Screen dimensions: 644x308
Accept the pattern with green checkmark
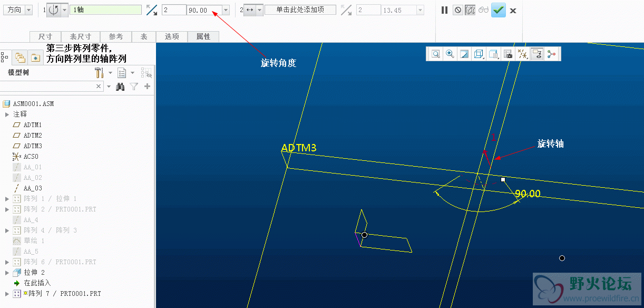coord(499,10)
